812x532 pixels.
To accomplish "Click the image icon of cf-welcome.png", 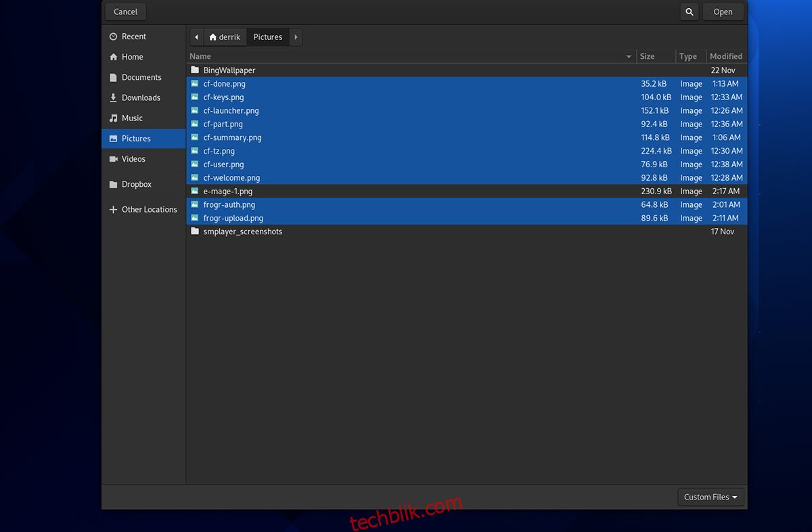I will pos(195,178).
